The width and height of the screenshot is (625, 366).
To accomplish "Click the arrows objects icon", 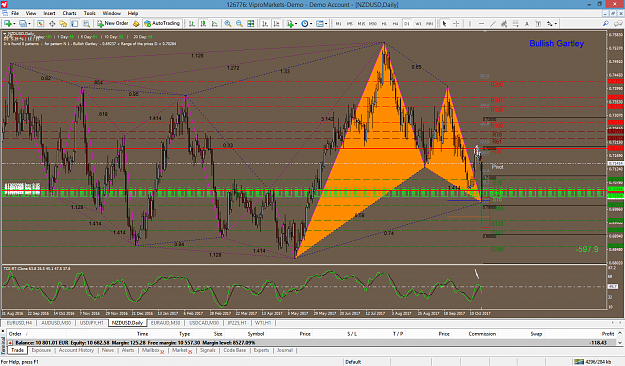I will tap(550, 24).
